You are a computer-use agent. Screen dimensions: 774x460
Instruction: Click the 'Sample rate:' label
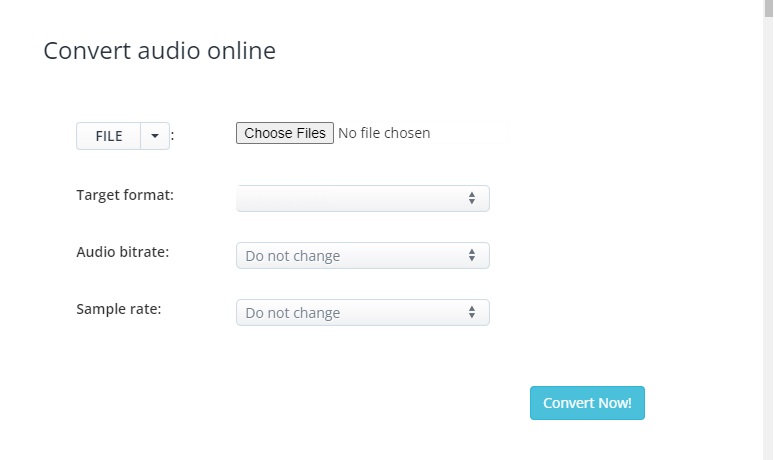(x=118, y=309)
